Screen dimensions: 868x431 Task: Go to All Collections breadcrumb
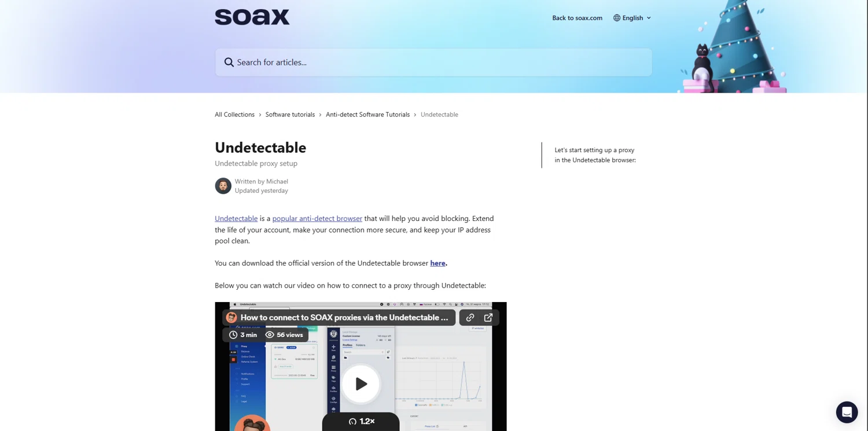tap(234, 115)
